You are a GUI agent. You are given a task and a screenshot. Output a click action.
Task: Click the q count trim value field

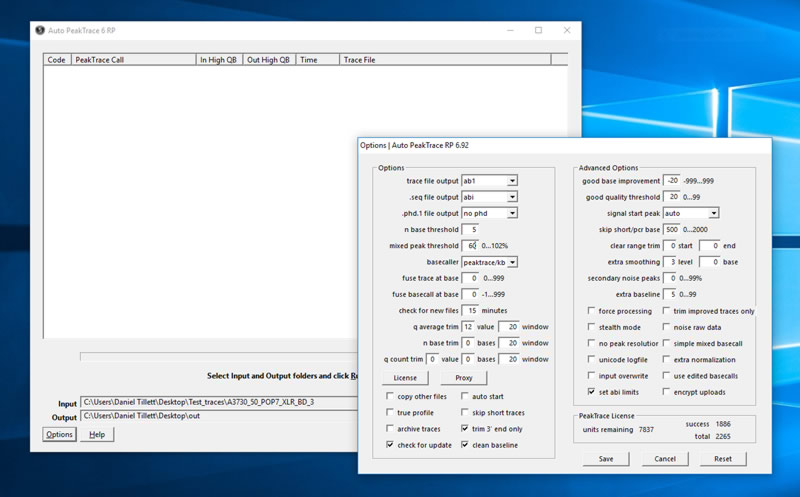coord(432,359)
